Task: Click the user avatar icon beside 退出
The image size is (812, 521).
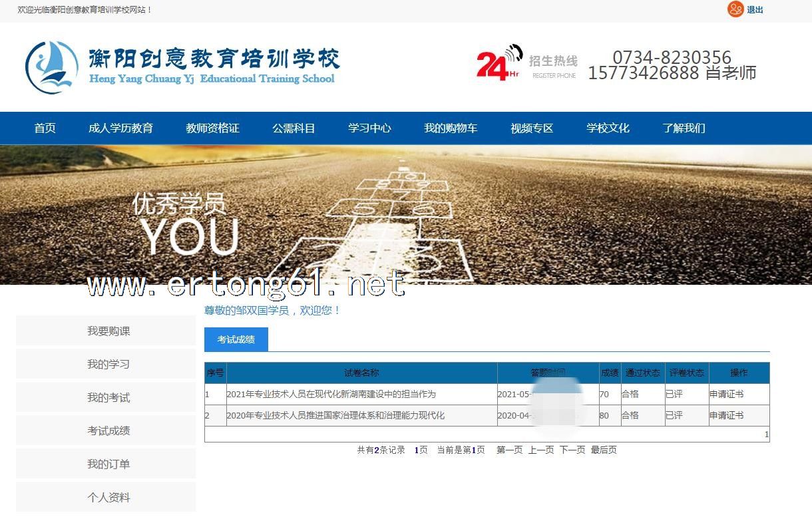Action: 735,9
